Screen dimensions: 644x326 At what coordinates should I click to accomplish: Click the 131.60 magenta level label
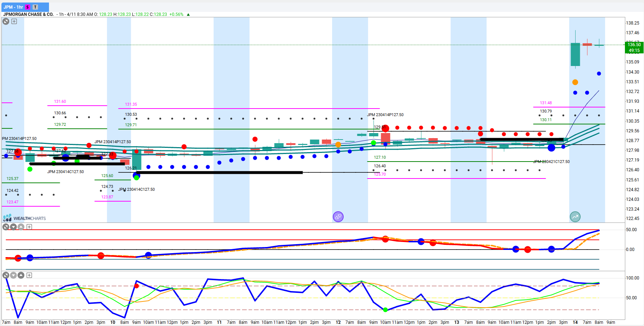[x=60, y=102]
